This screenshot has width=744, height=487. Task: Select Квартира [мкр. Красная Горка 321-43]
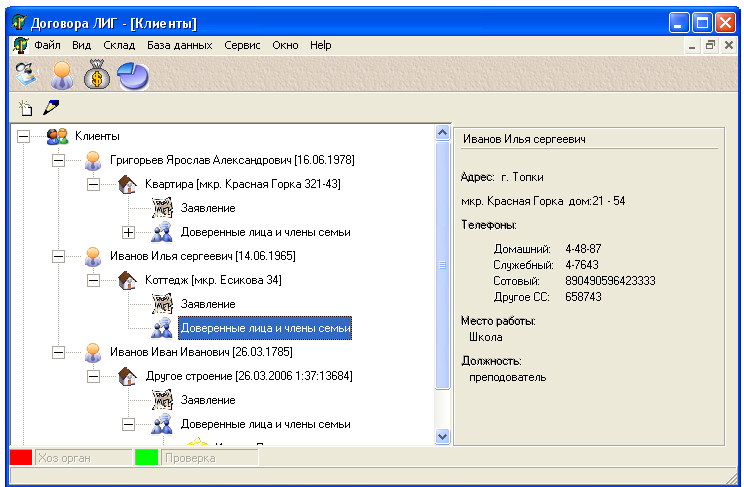[x=242, y=184]
